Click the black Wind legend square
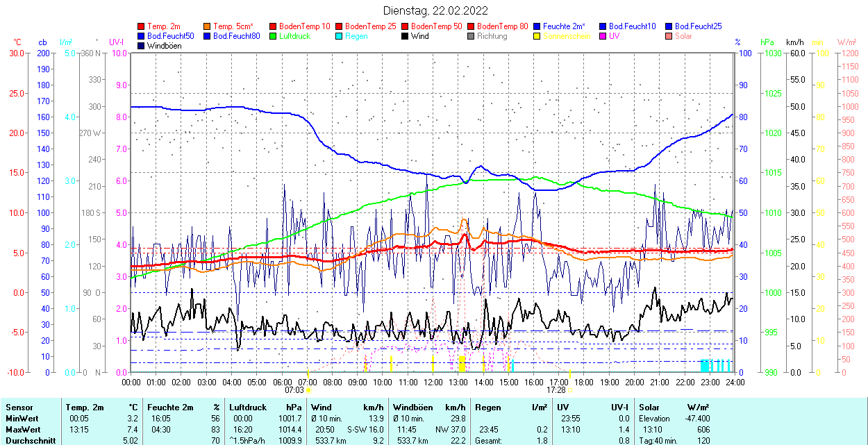 [x=405, y=36]
